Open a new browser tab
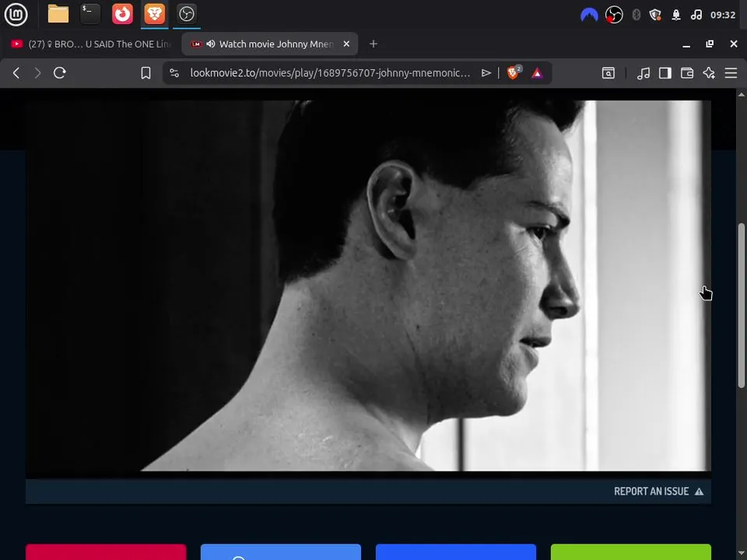This screenshot has width=747, height=560. click(x=373, y=44)
